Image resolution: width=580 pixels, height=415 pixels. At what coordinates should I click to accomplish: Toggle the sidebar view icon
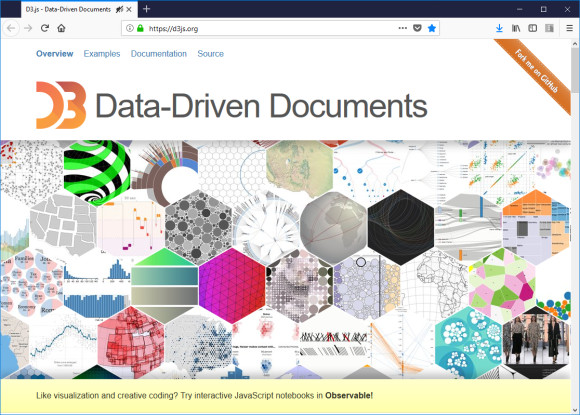(533, 28)
